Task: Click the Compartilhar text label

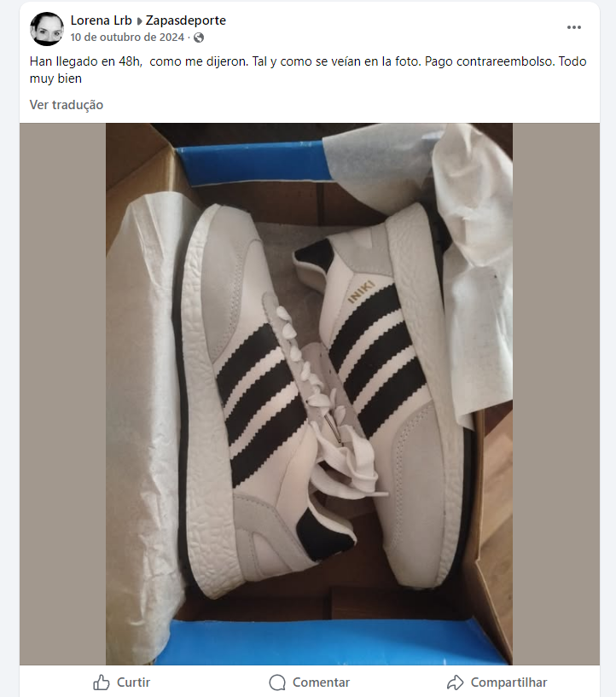Action: pyautogui.click(x=508, y=682)
